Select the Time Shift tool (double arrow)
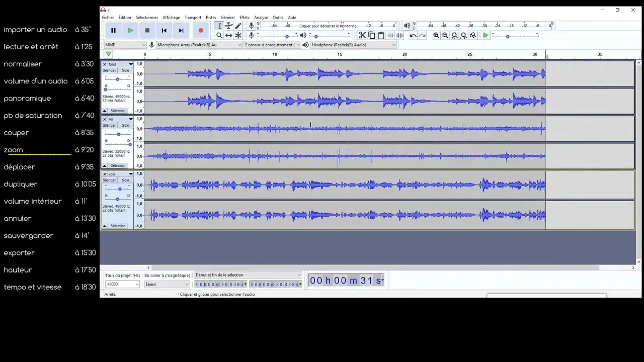The width and height of the screenshot is (644, 362). point(229,35)
